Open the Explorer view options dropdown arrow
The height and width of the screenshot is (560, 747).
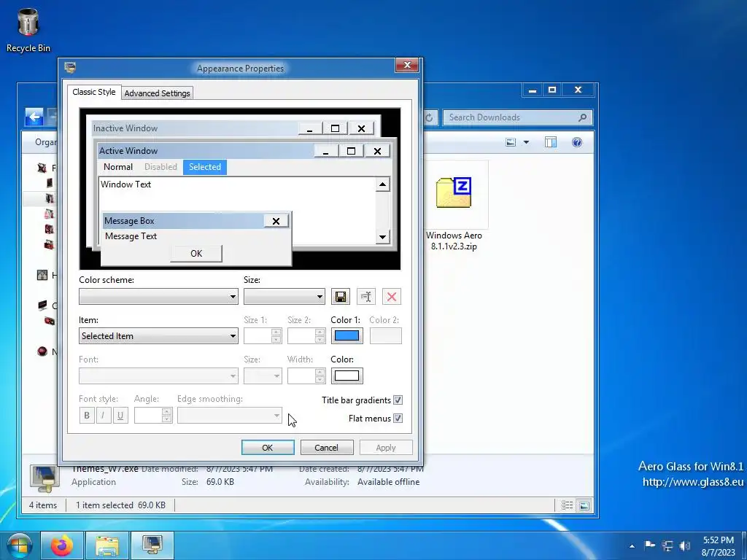526,142
